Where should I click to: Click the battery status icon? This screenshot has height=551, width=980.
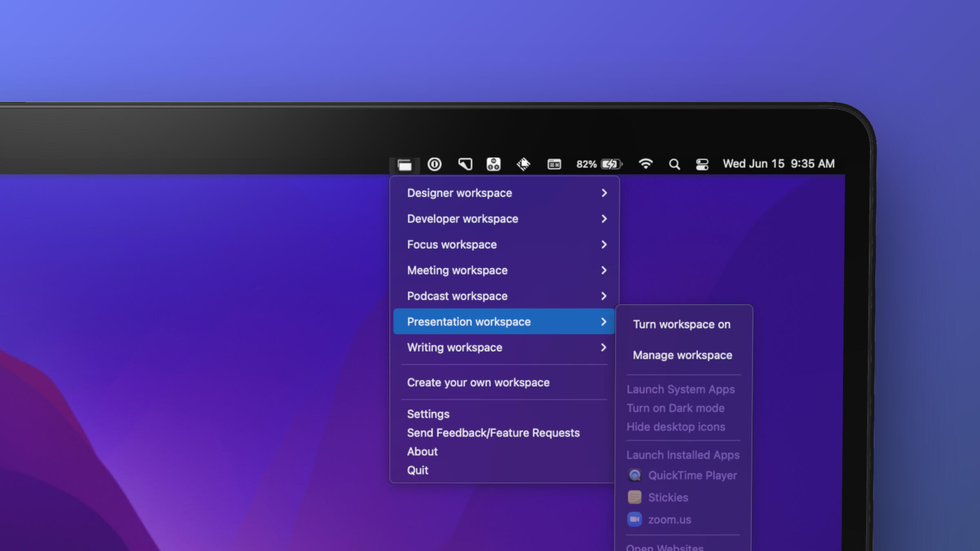tap(611, 164)
